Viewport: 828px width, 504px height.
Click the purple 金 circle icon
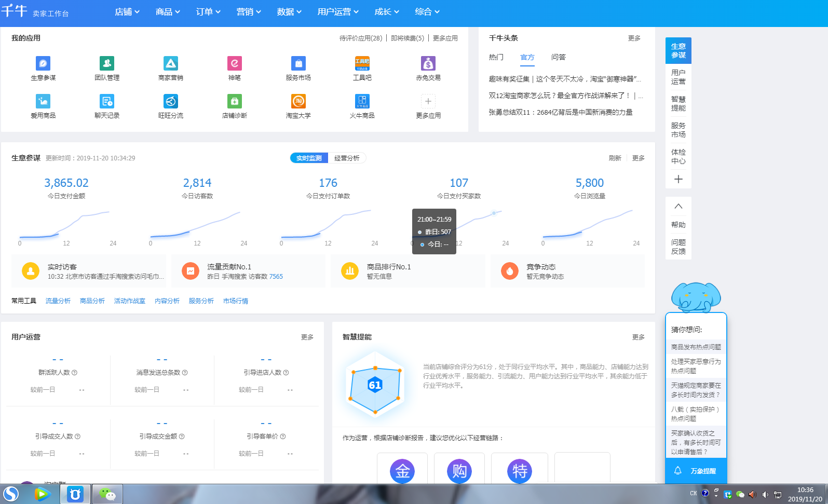pos(402,471)
